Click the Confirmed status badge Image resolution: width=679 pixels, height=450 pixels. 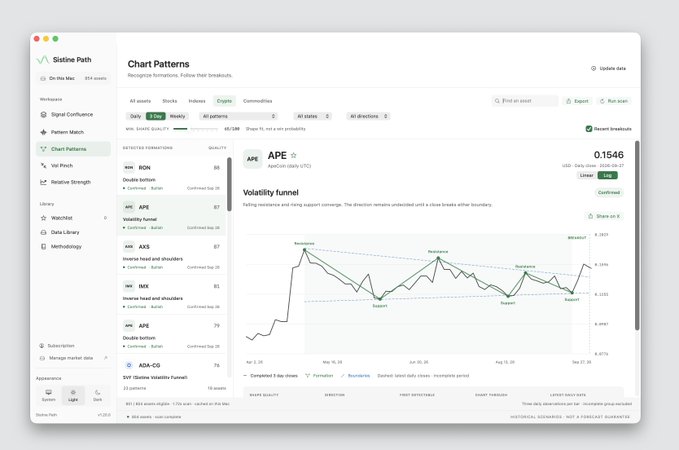609,192
